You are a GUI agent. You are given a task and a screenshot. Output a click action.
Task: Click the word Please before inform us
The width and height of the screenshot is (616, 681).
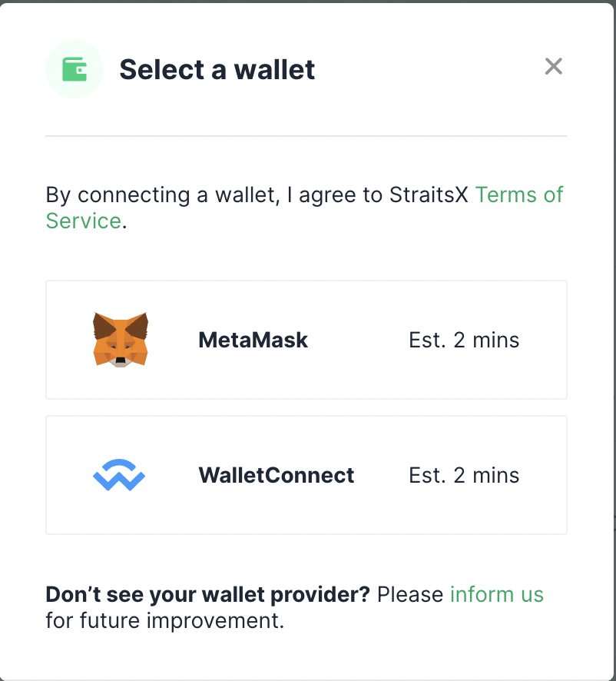(x=410, y=594)
